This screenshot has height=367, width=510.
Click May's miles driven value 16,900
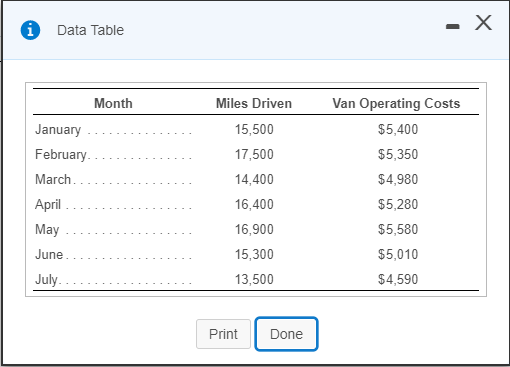[254, 229]
